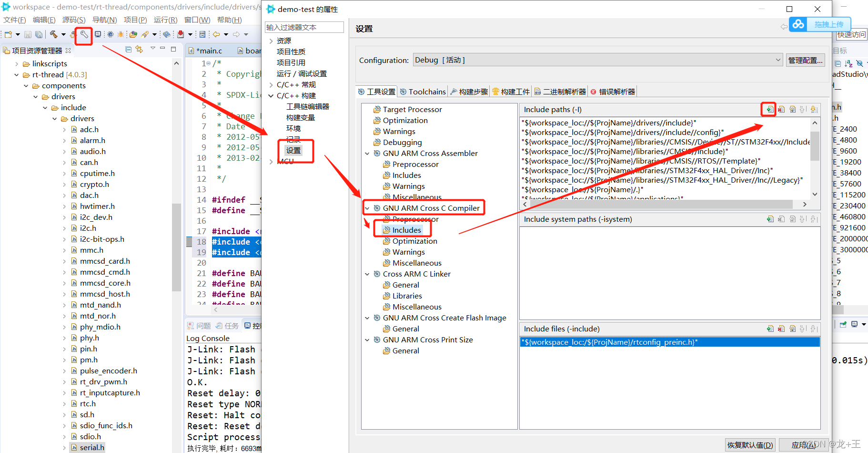Click the cloud upload icon top right
This screenshot has height=453, width=868.
point(798,24)
